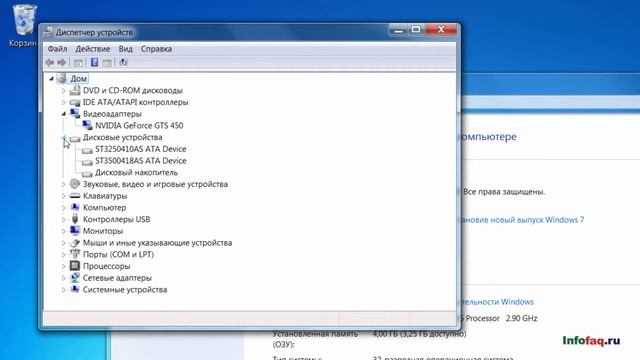This screenshot has width=640, height=360.
Task: Expand Звуковые, видео и игровые устройства
Action: click(x=64, y=184)
